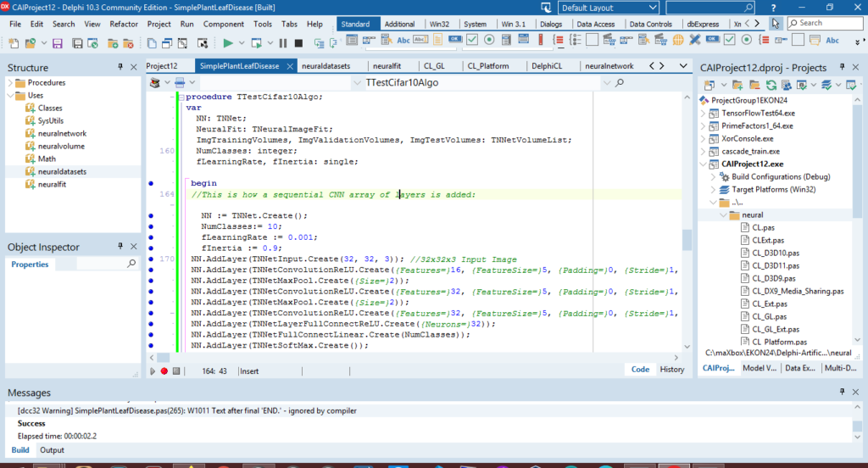Run the project with the green play icon
This screenshot has height=468, width=868.
pyautogui.click(x=230, y=42)
